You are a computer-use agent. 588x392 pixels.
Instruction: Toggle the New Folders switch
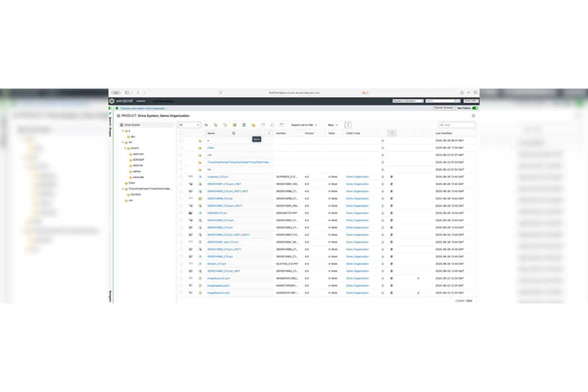(x=475, y=108)
